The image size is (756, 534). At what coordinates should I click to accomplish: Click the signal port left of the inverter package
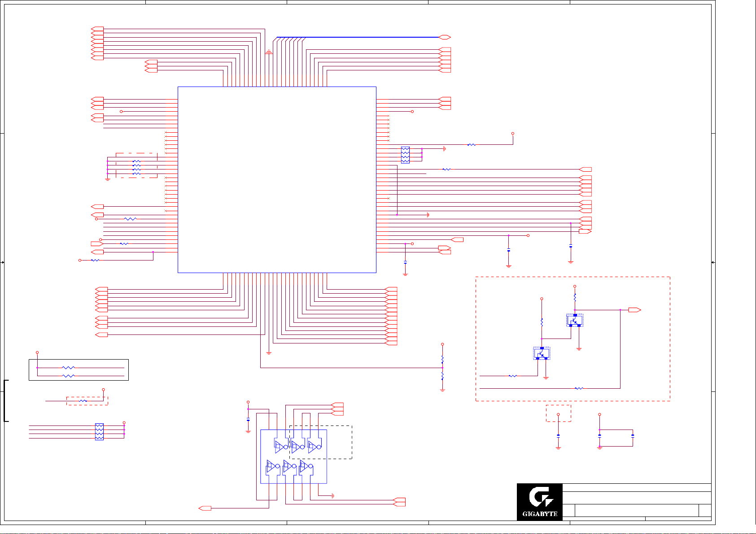[x=205, y=508]
